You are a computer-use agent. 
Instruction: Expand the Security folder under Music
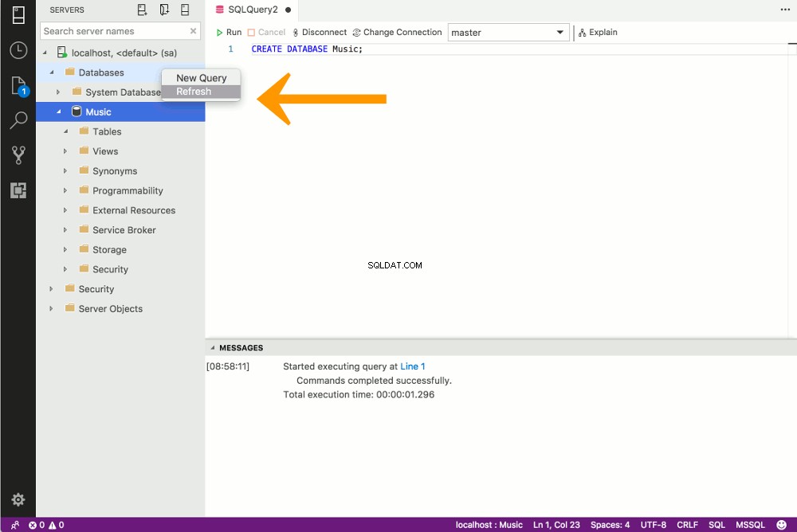click(65, 269)
